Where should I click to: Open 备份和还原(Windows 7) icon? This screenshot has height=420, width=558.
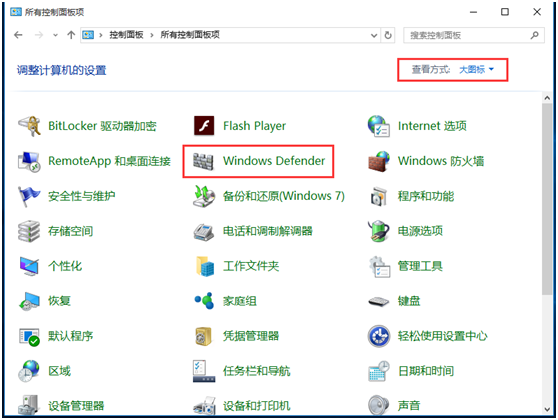204,196
